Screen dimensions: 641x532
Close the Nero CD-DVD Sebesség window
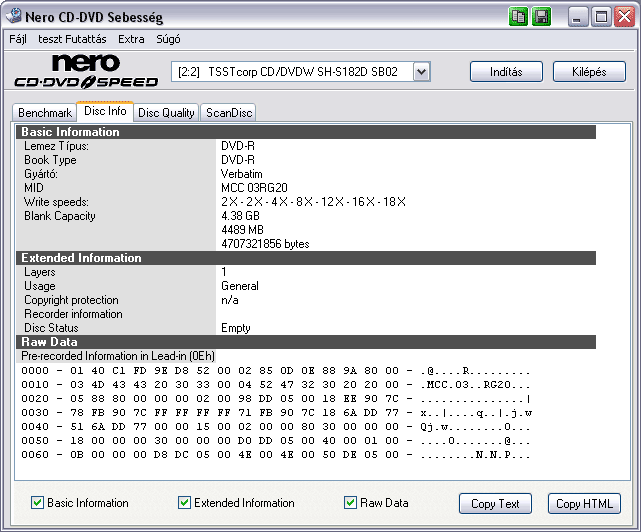pos(625,17)
